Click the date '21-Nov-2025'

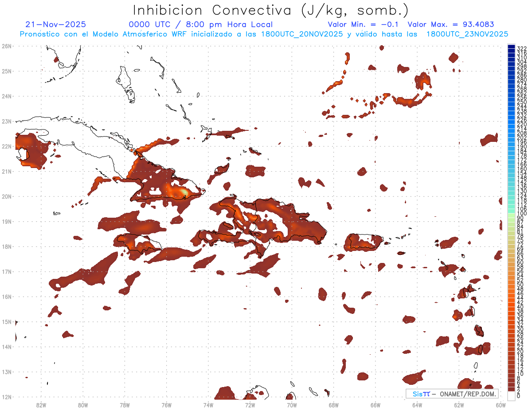[56, 25]
